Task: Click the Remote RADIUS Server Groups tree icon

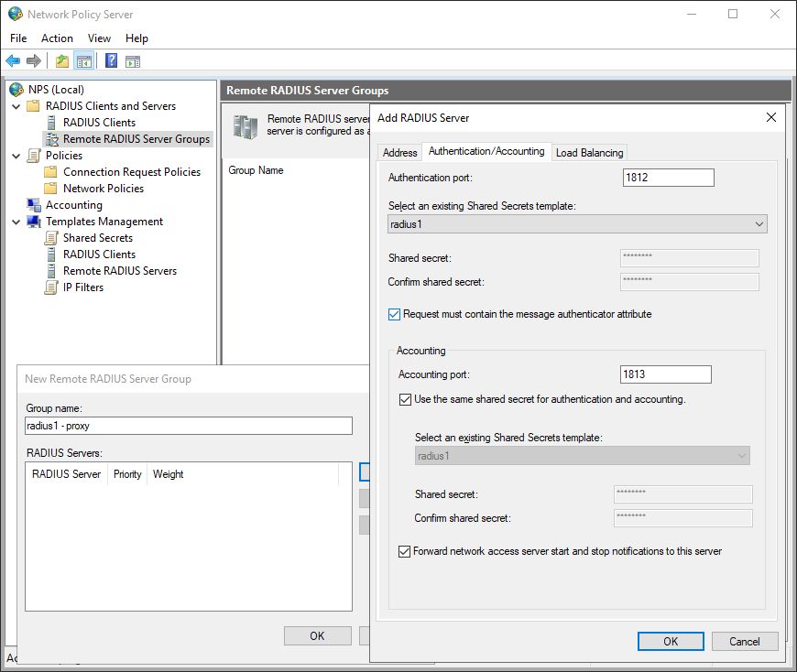Action: [52, 139]
